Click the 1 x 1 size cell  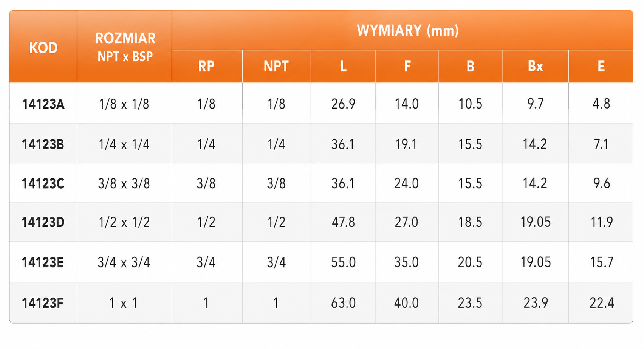click(124, 303)
